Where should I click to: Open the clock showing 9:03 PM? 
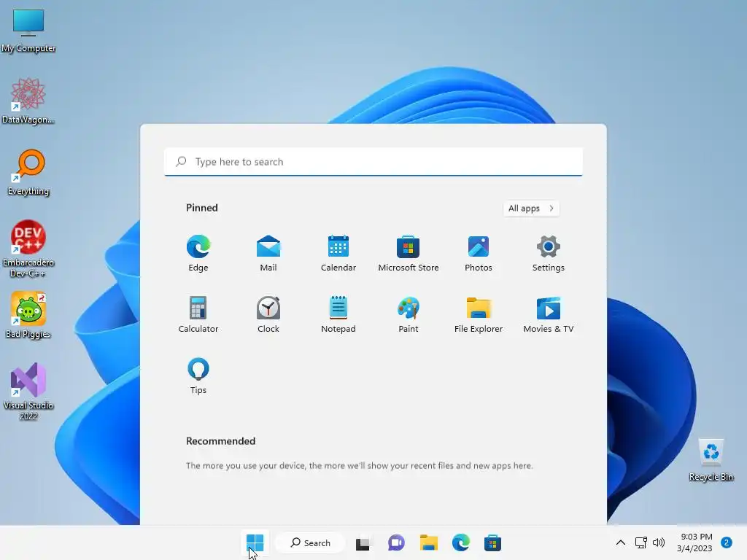tap(694, 542)
